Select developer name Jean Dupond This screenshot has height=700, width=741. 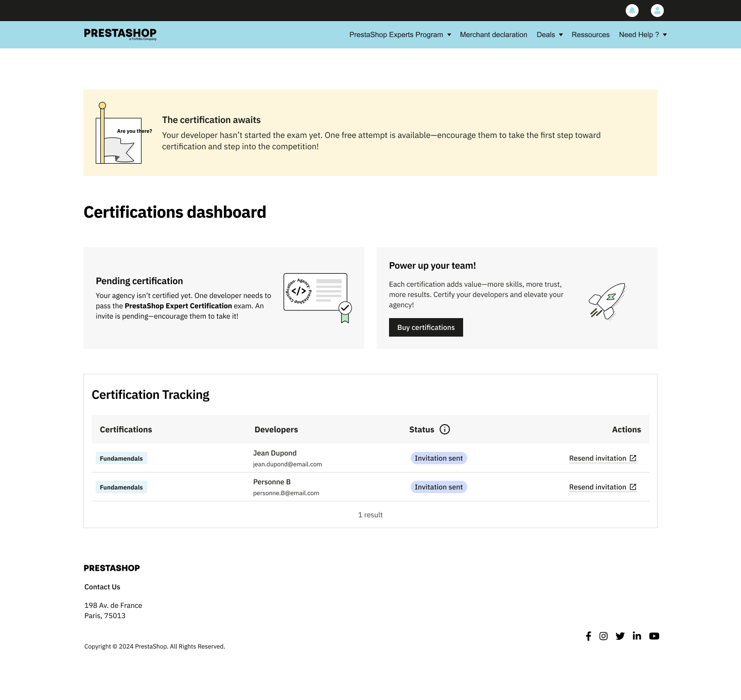(275, 453)
